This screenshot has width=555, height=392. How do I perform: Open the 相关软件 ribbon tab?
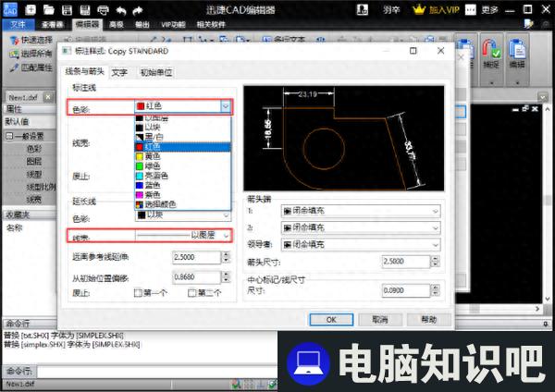pyautogui.click(x=211, y=24)
